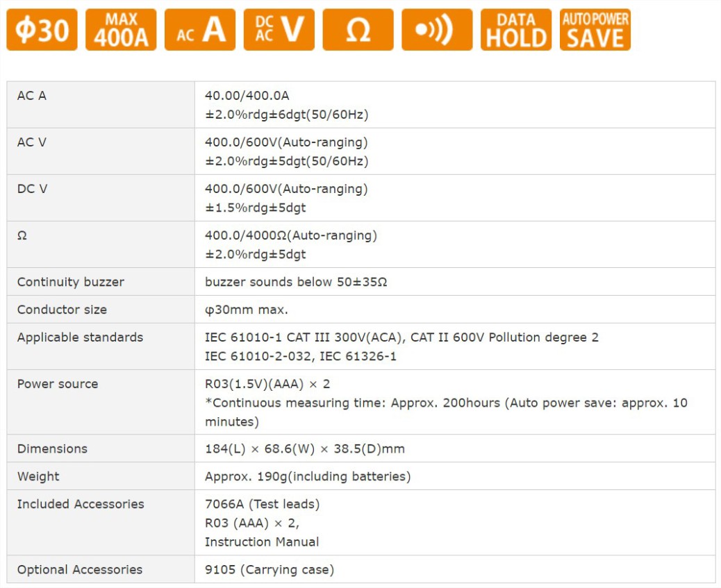Click the Continuity buzzer row label
Viewport: 721px width, 588px height.
pyautogui.click(x=70, y=282)
